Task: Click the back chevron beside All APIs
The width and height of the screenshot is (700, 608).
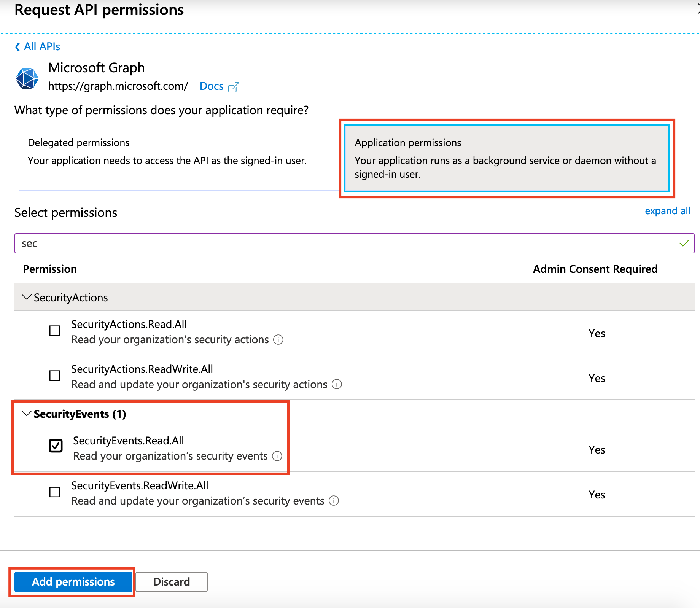Action: click(17, 47)
